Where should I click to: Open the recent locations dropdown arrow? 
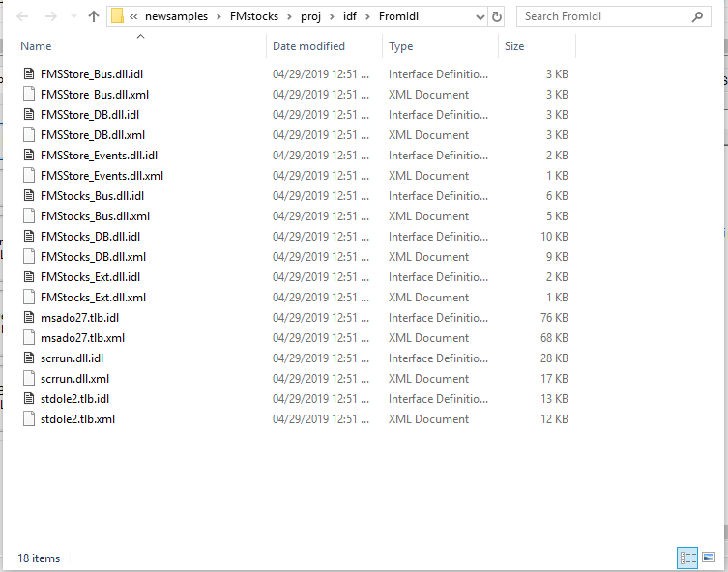[x=72, y=16]
